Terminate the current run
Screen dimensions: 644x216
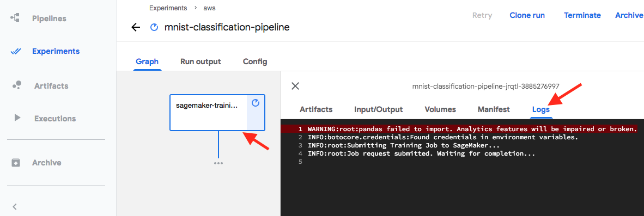[x=582, y=16]
